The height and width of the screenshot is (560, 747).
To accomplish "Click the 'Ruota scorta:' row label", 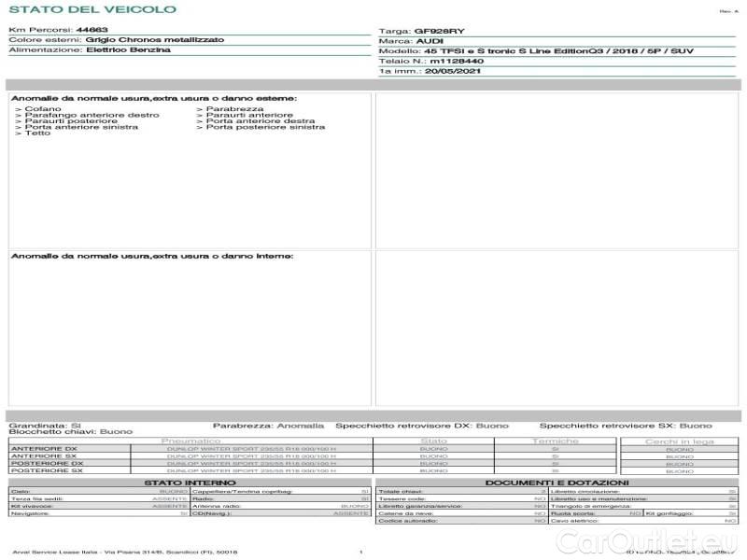I will [573, 514].
